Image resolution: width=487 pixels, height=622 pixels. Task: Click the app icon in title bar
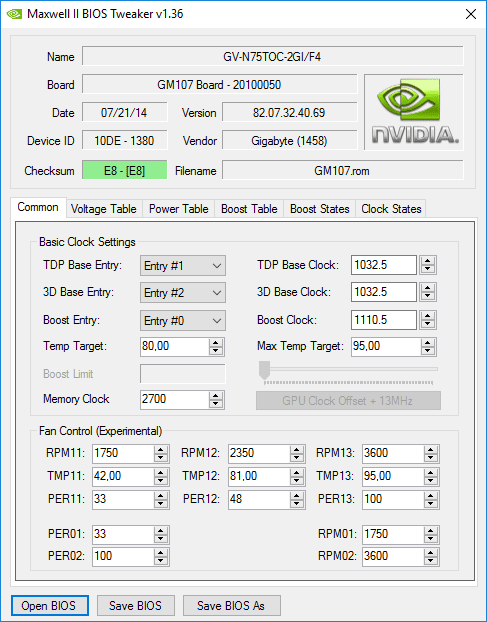coord(14,14)
